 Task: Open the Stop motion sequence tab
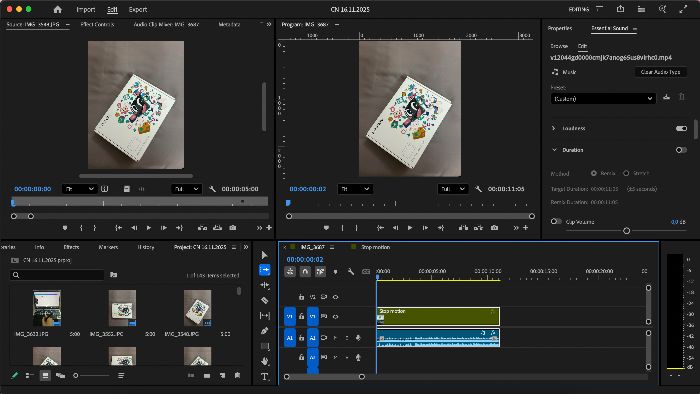pos(375,247)
